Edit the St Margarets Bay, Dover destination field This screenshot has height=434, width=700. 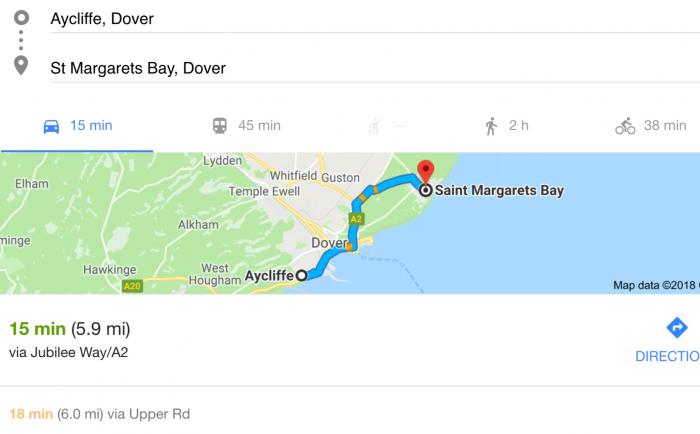(x=374, y=68)
